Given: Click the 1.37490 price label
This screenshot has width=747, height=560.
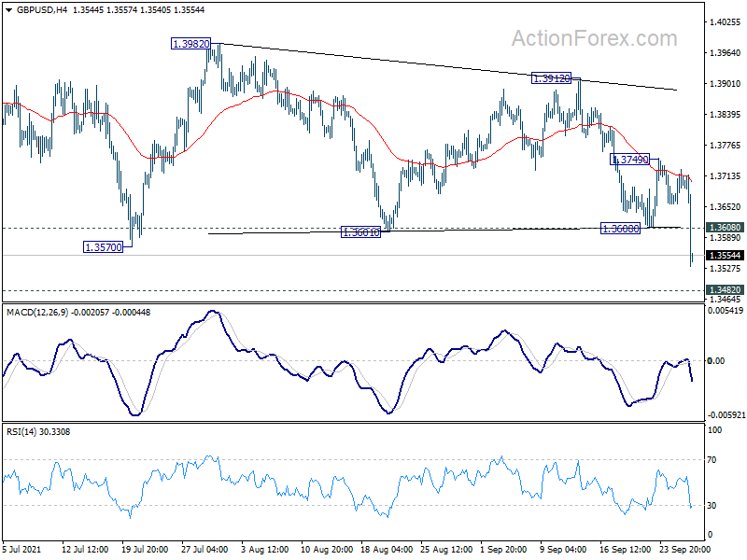Looking at the screenshot, I should click(x=629, y=160).
